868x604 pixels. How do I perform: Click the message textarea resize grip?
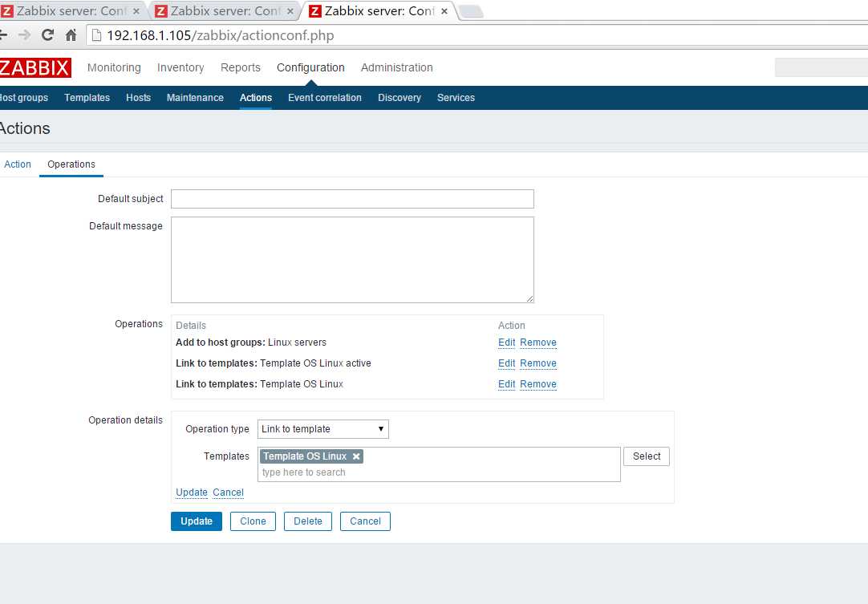[529, 299]
